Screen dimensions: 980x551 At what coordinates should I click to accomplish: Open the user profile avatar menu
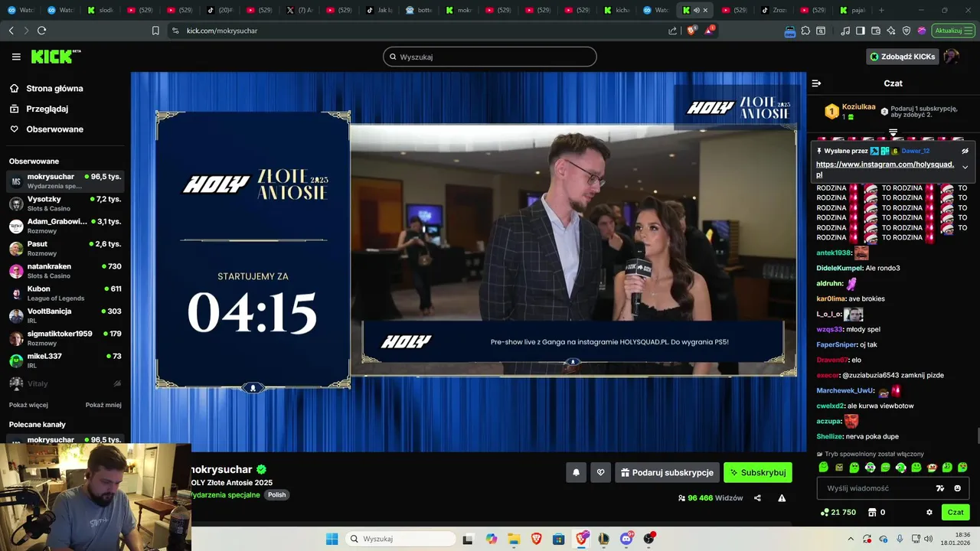951,57
